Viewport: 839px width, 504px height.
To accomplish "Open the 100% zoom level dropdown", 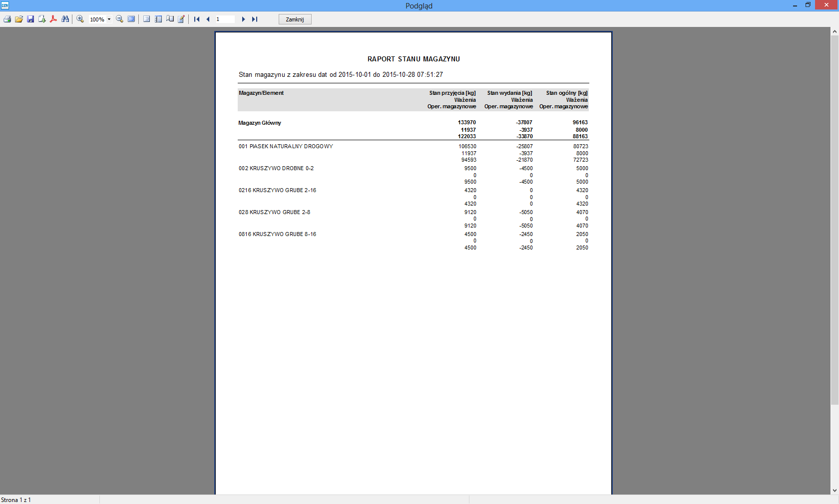I will 109,19.
